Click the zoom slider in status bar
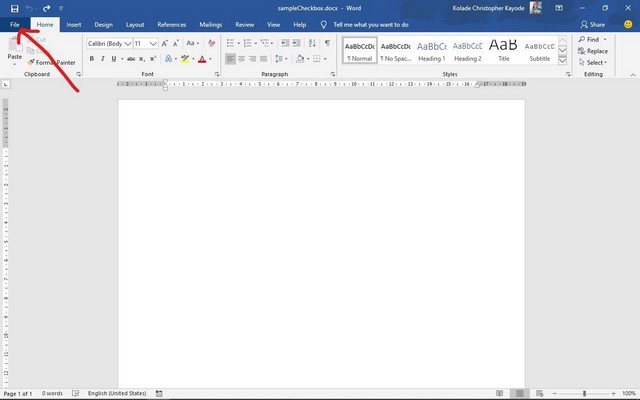 pos(585,394)
